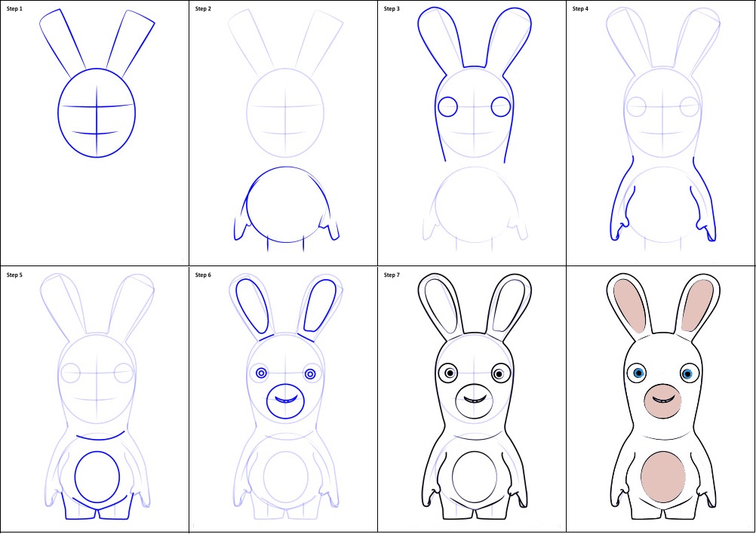The image size is (756, 534).
Task: Select the Step 1 head oval drawing
Action: click(x=97, y=113)
